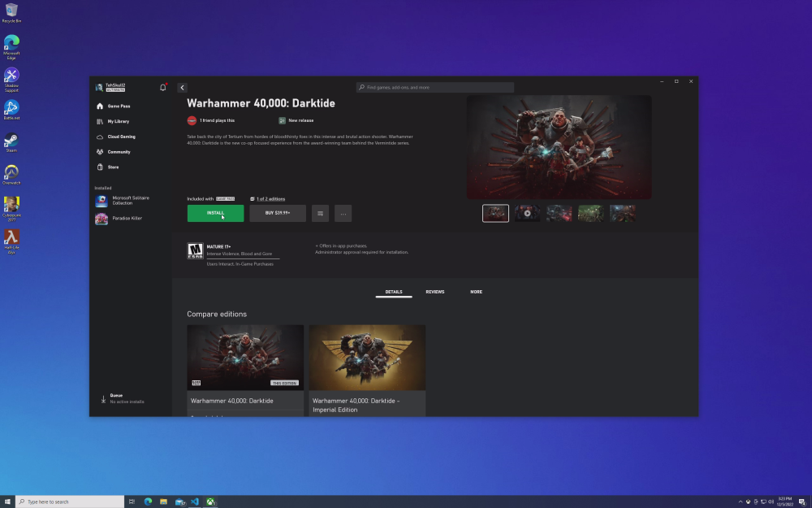The height and width of the screenshot is (508, 812).
Task: Click the taskbar search box
Action: [x=70, y=501]
